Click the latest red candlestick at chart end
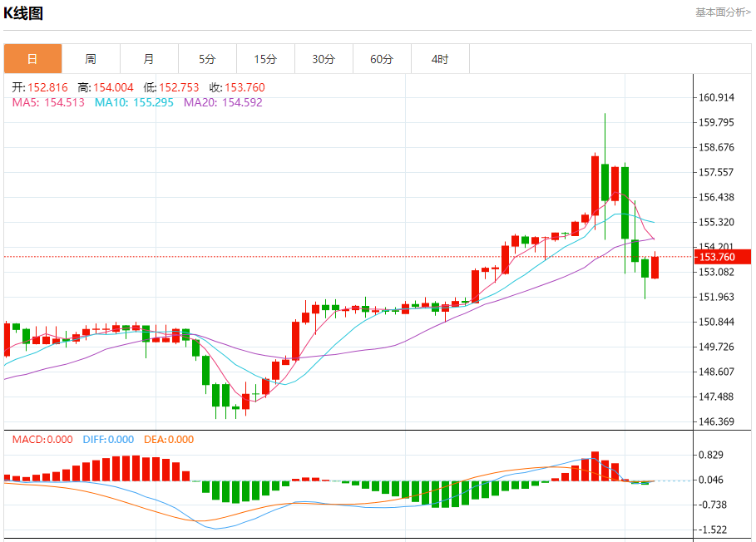The image size is (756, 542). [x=655, y=268]
